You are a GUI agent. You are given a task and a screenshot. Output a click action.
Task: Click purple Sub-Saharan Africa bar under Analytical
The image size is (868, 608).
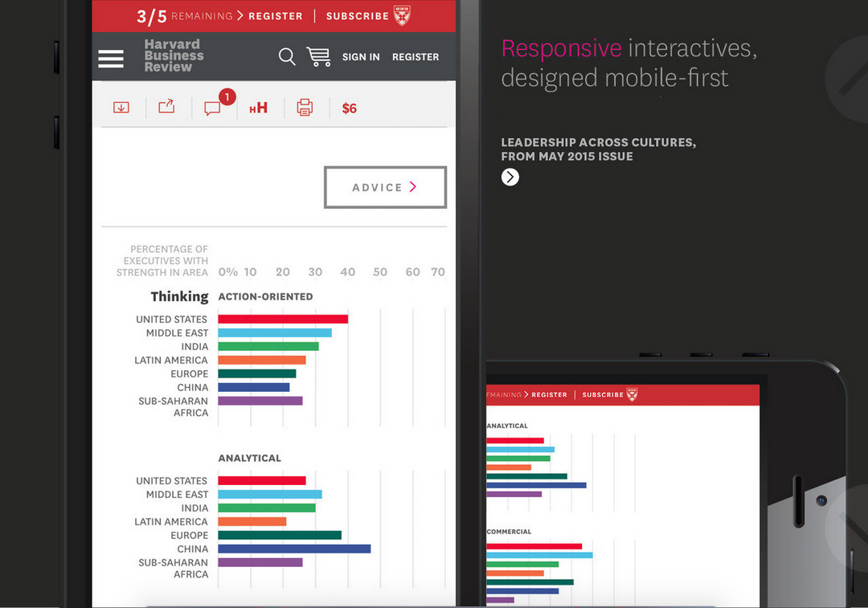(260, 562)
